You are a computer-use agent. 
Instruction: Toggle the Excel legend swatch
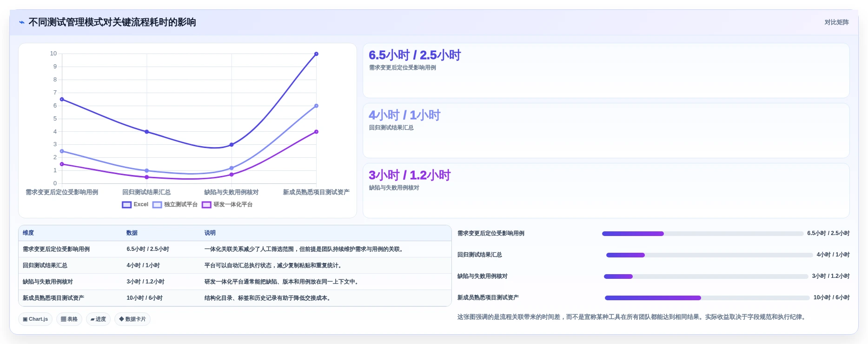point(126,205)
